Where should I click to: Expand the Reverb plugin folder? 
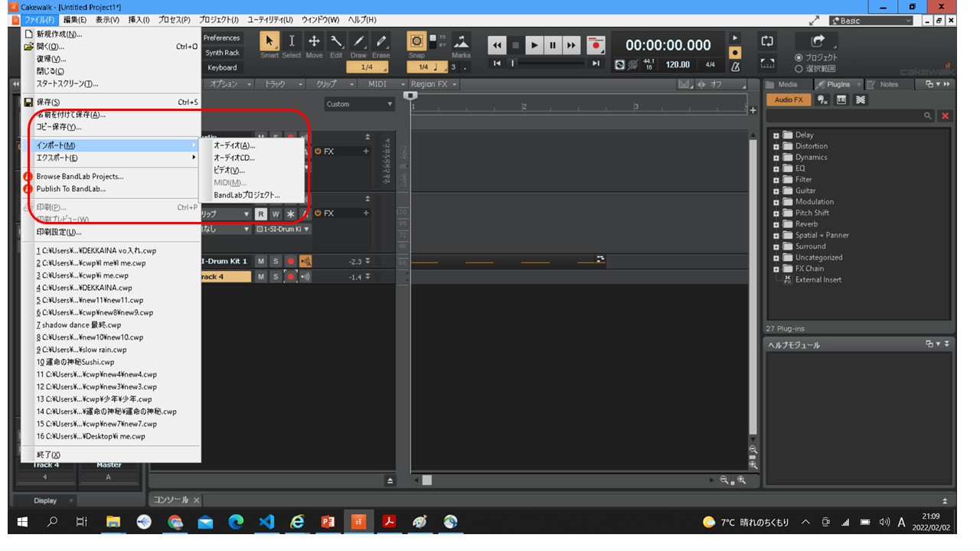(776, 224)
